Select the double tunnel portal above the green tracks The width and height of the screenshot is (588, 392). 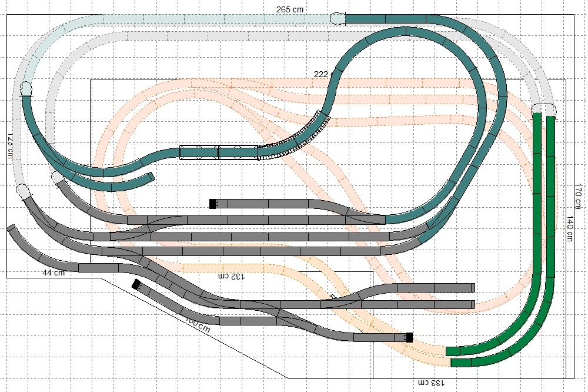[x=544, y=110]
